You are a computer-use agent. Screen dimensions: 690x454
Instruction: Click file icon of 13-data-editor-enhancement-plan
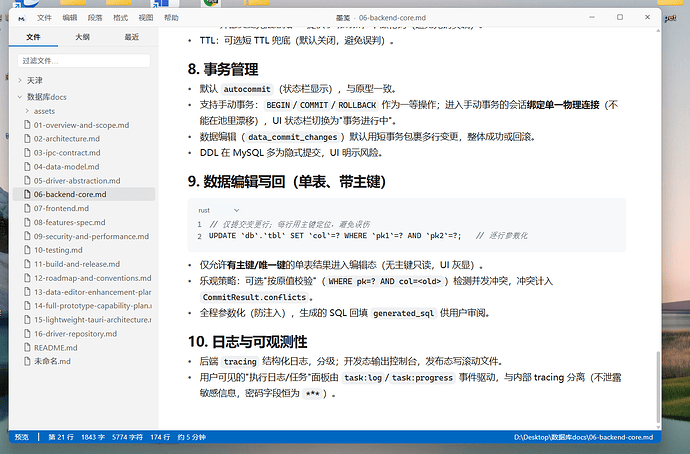[27, 292]
